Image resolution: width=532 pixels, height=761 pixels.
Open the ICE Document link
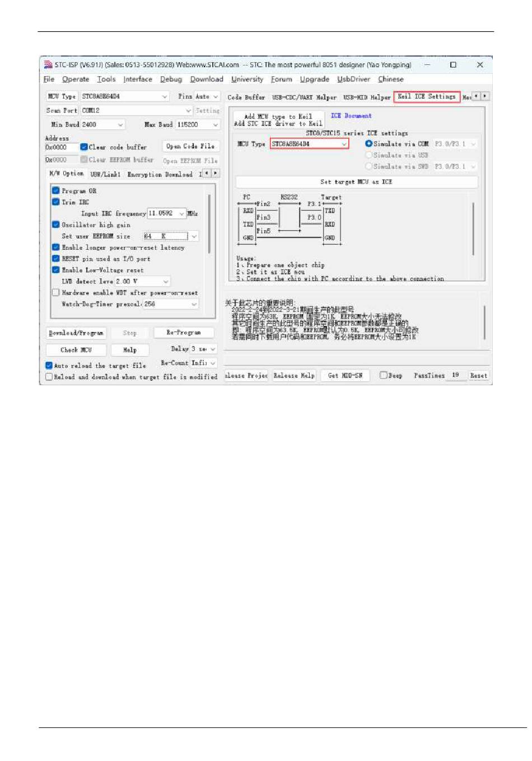(351, 116)
